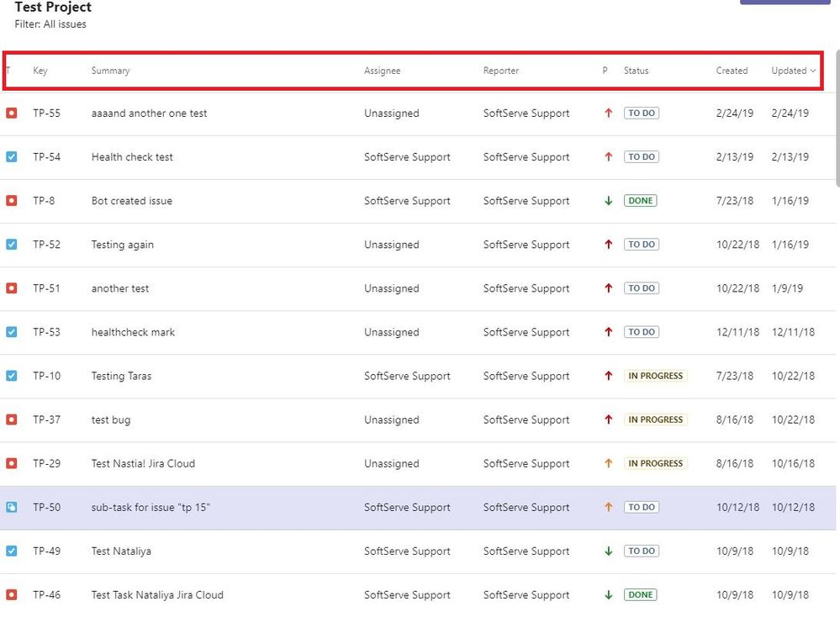Open issue key TP-37
Viewport: 840px width, 617px height.
(46, 420)
